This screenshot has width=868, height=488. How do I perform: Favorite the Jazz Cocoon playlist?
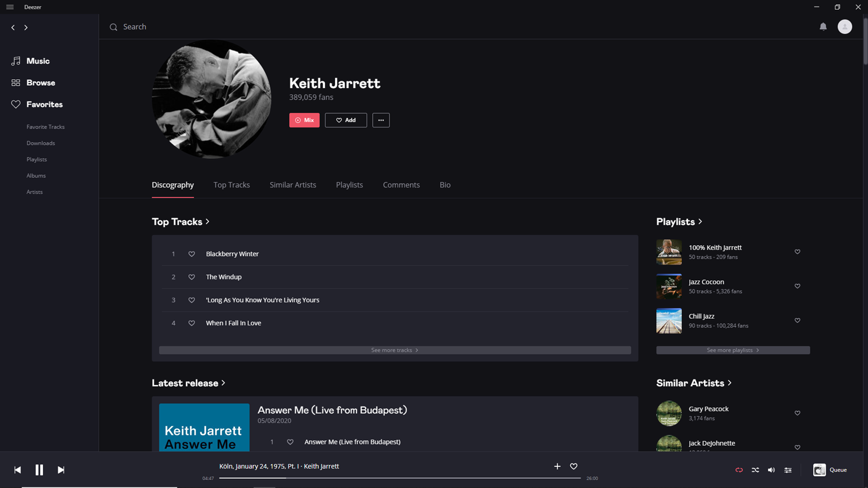click(797, 286)
